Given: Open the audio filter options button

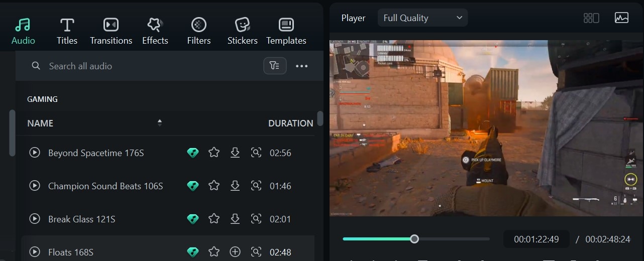Looking at the screenshot, I should [275, 66].
